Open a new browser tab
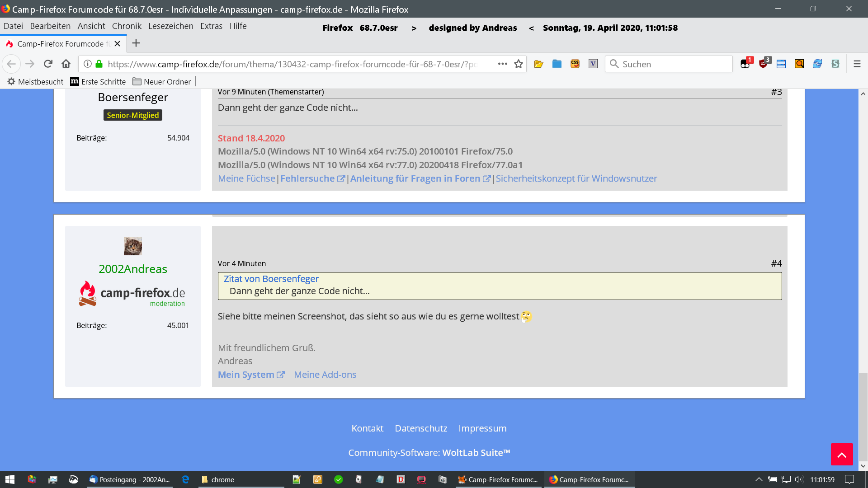This screenshot has height=488, width=868. [x=136, y=43]
